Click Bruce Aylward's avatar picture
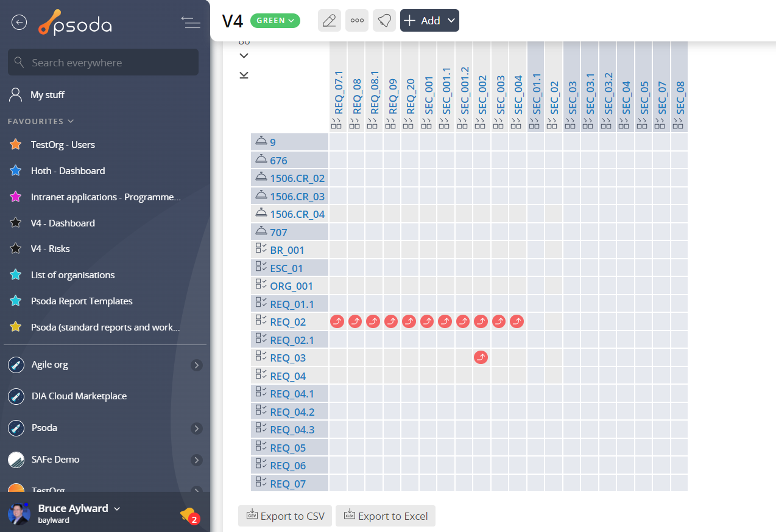 [19, 514]
